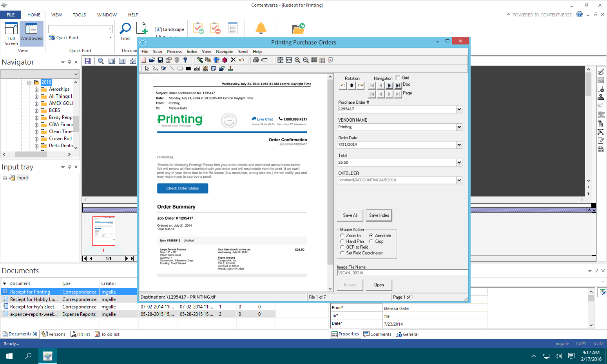Click the Save All button

click(350, 215)
